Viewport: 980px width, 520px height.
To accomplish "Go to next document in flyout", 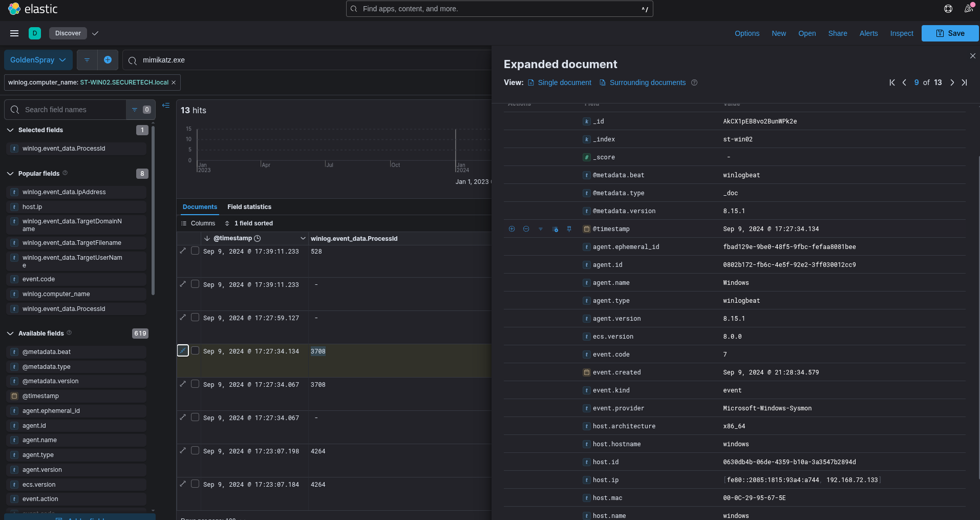I will point(952,82).
